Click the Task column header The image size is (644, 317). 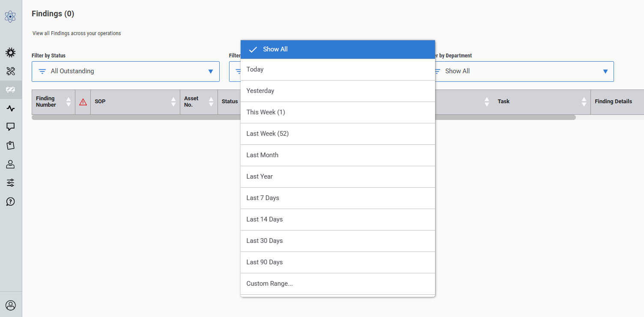(504, 102)
